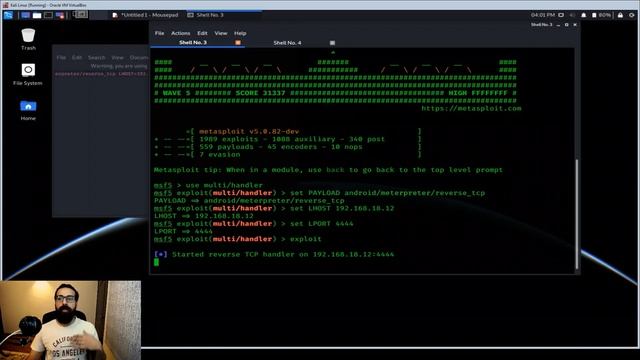
Task: Launch the terminal emulator from panel
Action: 48,15
